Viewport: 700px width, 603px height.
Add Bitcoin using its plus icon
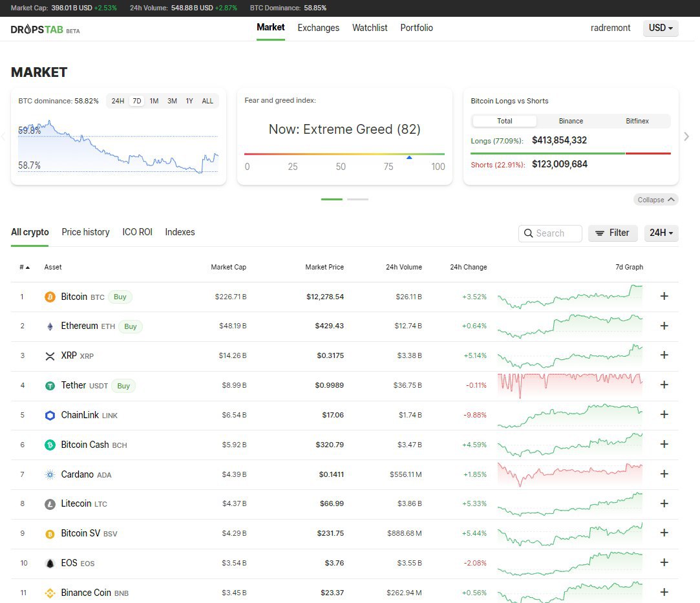[x=664, y=296]
